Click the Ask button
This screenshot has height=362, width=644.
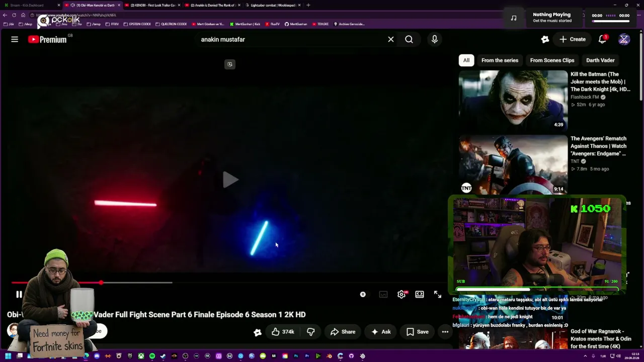381,332
